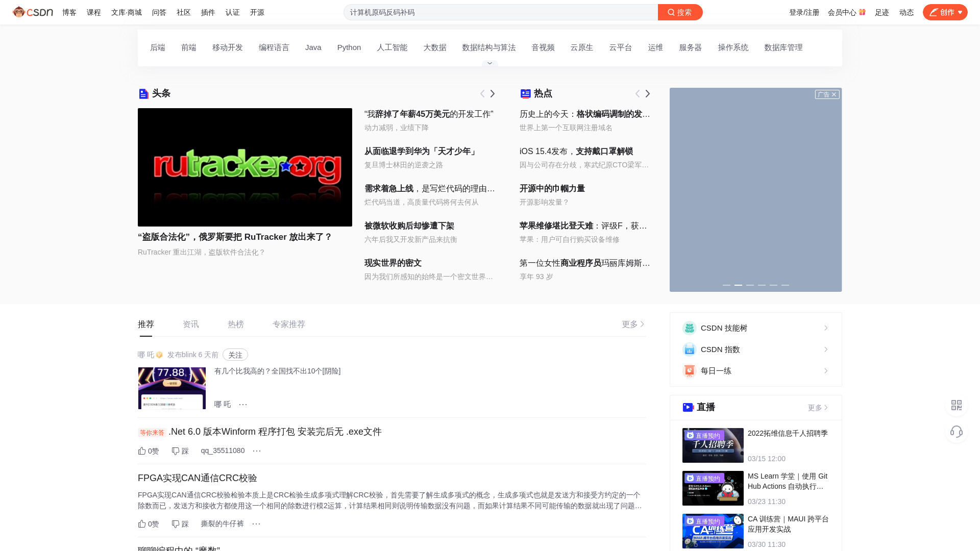Open 问答 in the top menu

pyautogui.click(x=159, y=12)
